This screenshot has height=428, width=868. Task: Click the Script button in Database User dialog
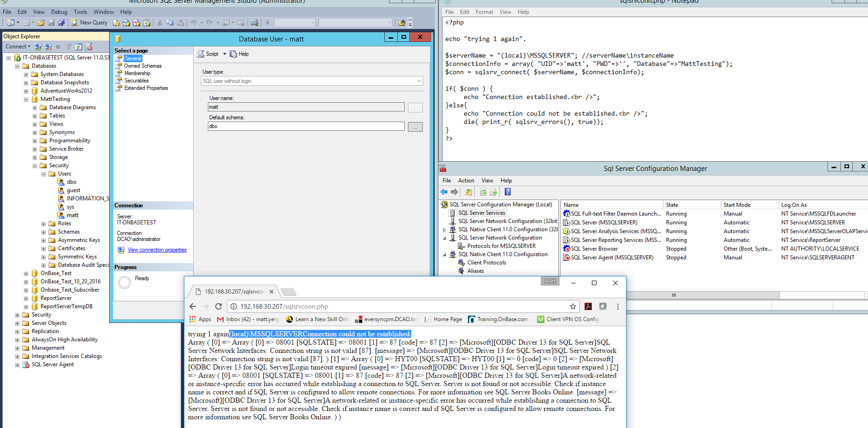pos(208,54)
